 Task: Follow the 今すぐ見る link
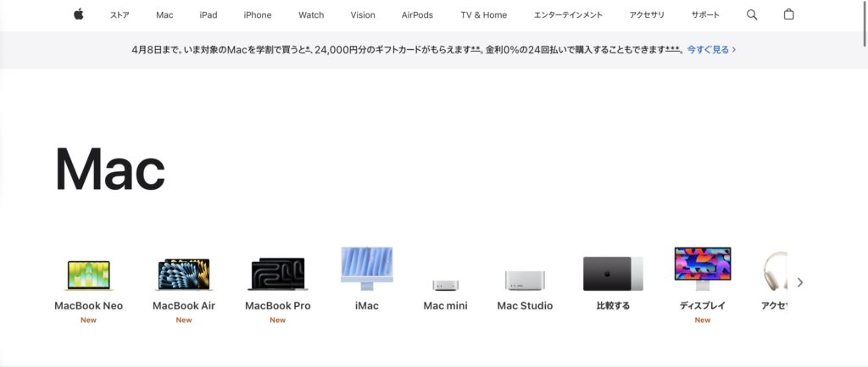[711, 49]
